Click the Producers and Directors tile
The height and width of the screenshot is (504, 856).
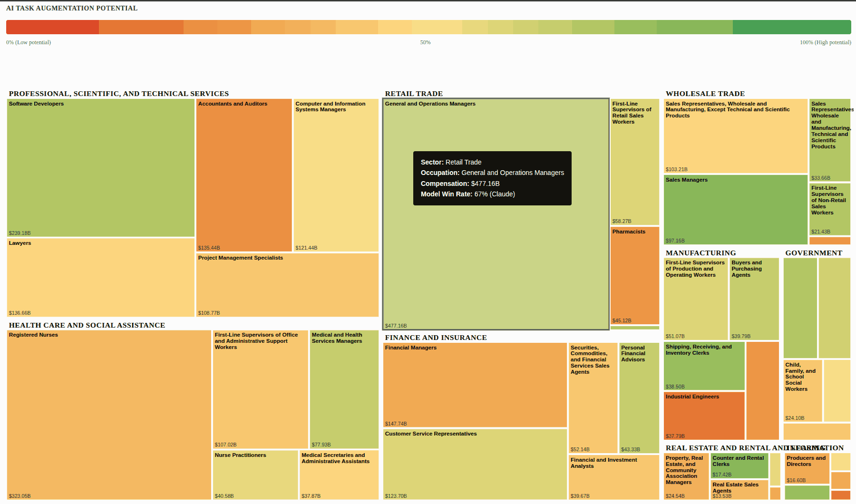click(807, 468)
